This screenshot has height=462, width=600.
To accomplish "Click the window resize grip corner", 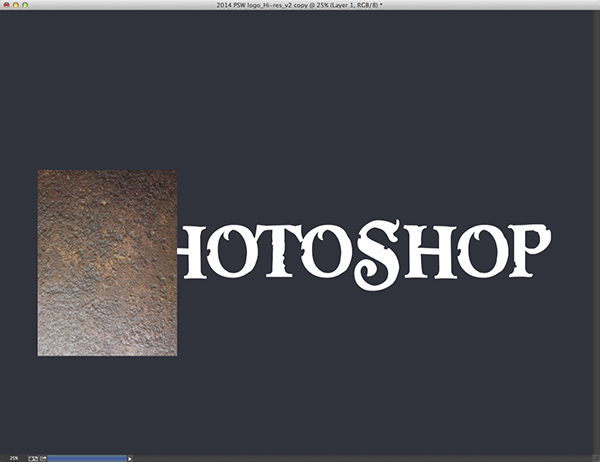I will (596, 458).
